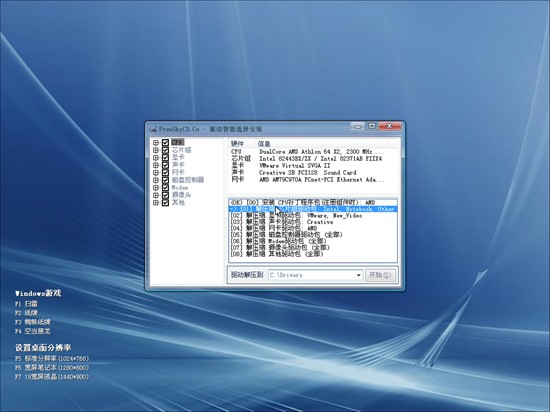Toggle the 显卡 checkbox

click(165, 157)
